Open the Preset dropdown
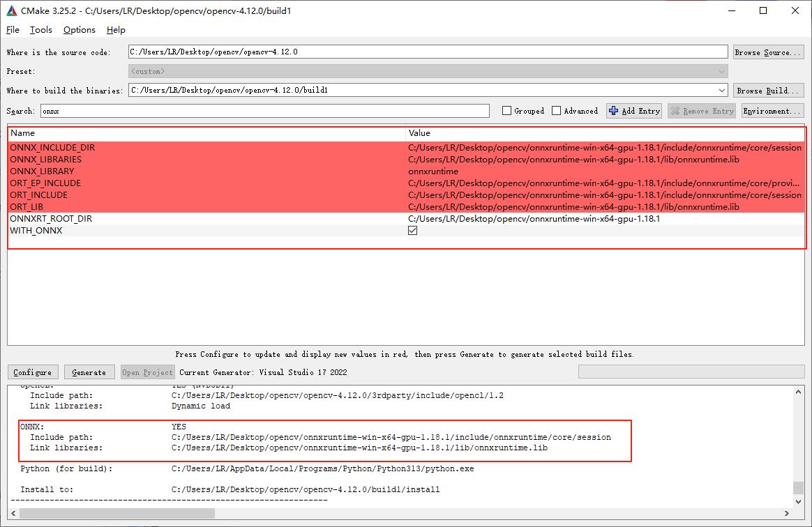Image resolution: width=812 pixels, height=527 pixels. [x=722, y=70]
